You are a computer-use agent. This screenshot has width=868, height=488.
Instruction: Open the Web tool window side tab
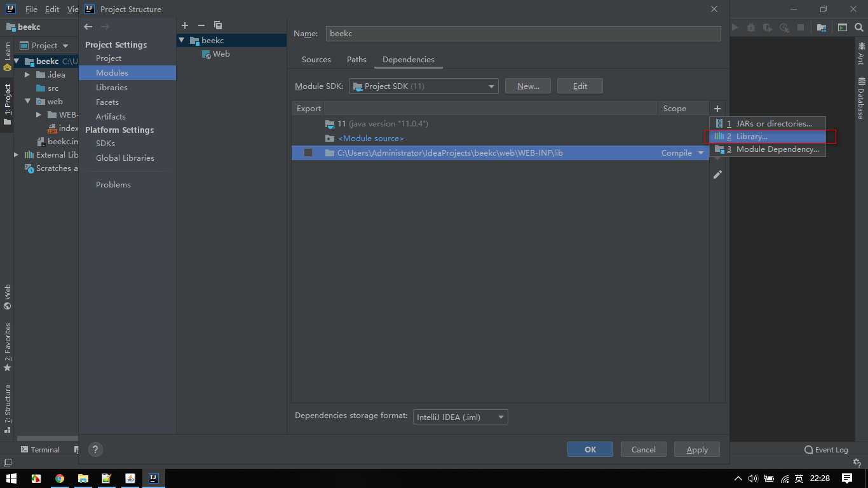pyautogui.click(x=7, y=297)
